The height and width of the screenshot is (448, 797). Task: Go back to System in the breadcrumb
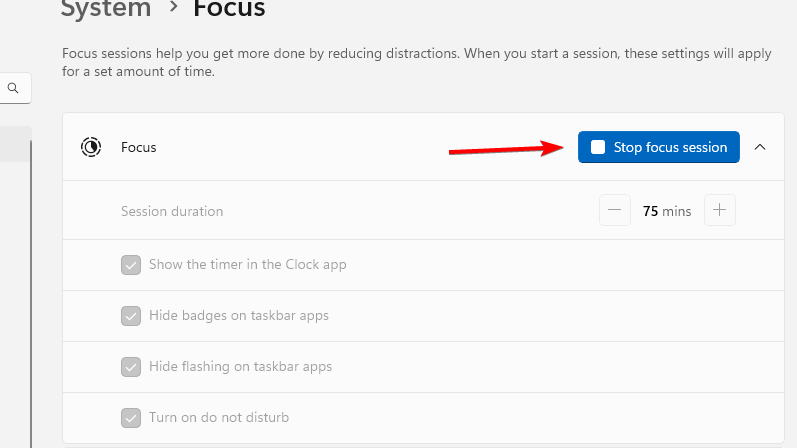point(106,10)
